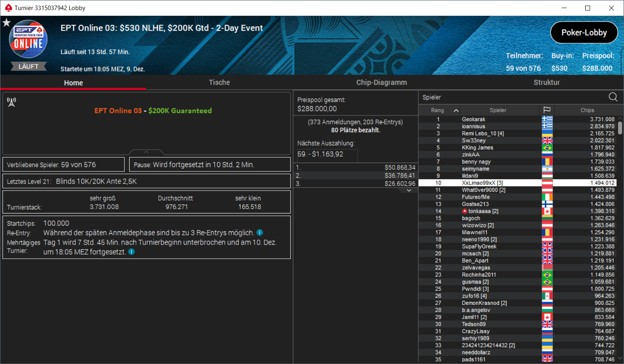Click Goatse213's Finland flag icon

point(547,204)
